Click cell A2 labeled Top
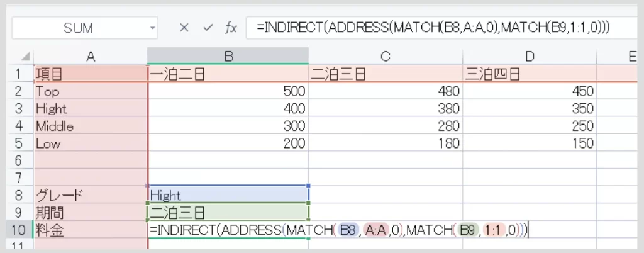This screenshot has height=253, width=644. coord(91,92)
